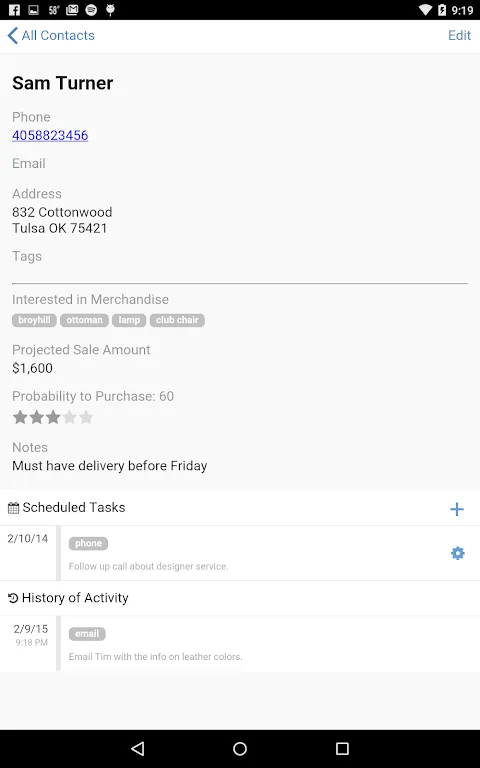Call phone number 4058823456
480x768 pixels.
click(x=50, y=135)
